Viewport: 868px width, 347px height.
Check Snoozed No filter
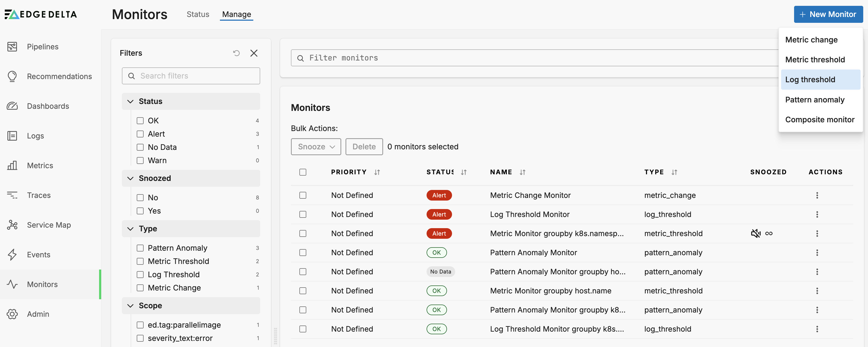140,198
